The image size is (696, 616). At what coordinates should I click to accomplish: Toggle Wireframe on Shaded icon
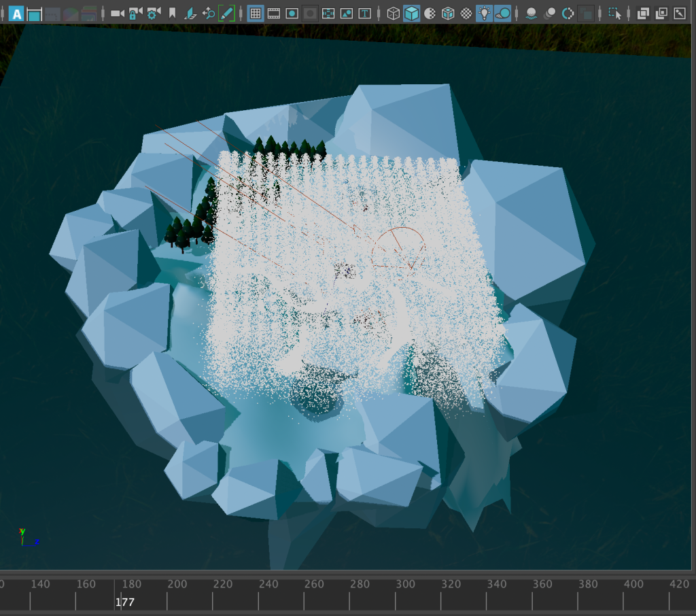(x=448, y=14)
